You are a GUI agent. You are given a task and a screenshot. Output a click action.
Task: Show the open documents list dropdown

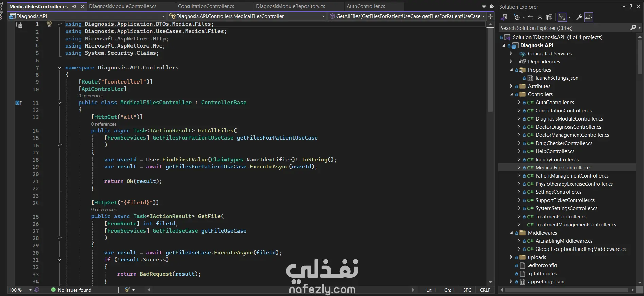point(484,6)
